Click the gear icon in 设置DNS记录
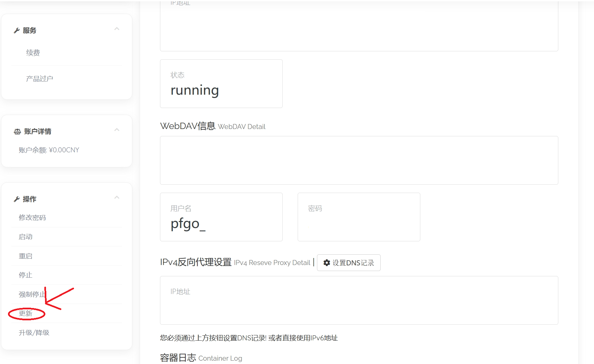Viewport: 594px width, 364px height. click(x=327, y=263)
